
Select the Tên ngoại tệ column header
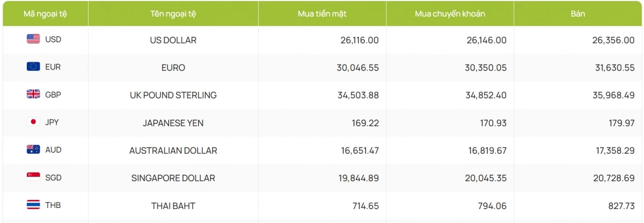point(173,13)
